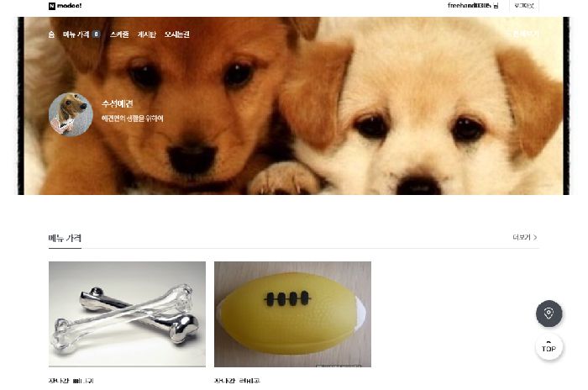
Task: Click the home icon in the site navigation
Action: [51, 34]
